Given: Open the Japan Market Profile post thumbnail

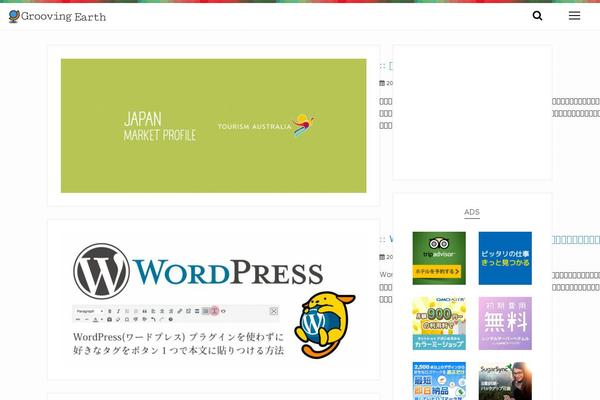Looking at the screenshot, I should [x=213, y=125].
